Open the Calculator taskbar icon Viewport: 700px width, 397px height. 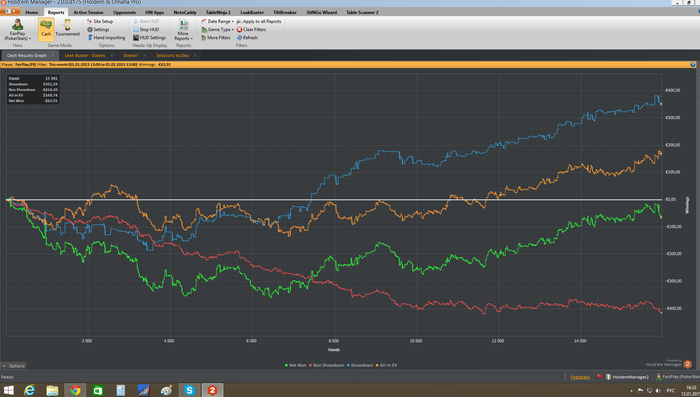coord(121,390)
